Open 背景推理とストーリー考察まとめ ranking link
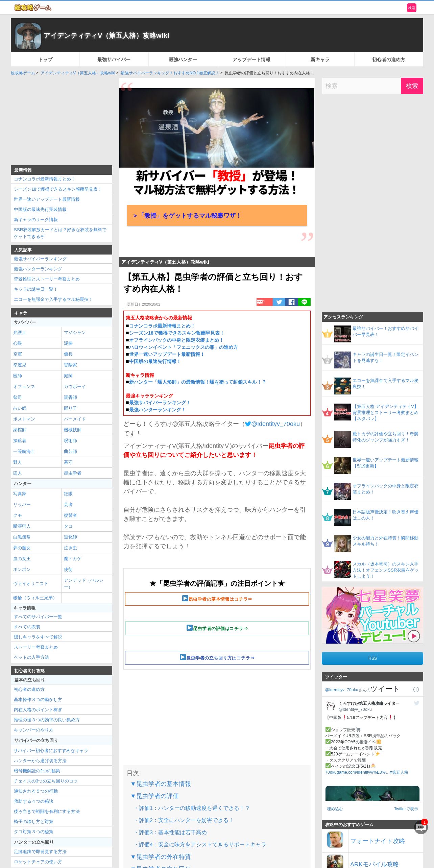 pos(385,412)
